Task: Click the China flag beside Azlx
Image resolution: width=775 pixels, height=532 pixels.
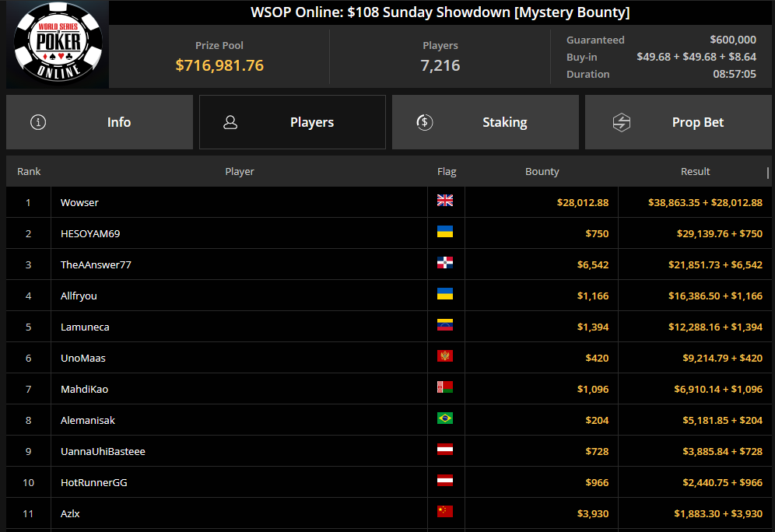Action: 445,511
